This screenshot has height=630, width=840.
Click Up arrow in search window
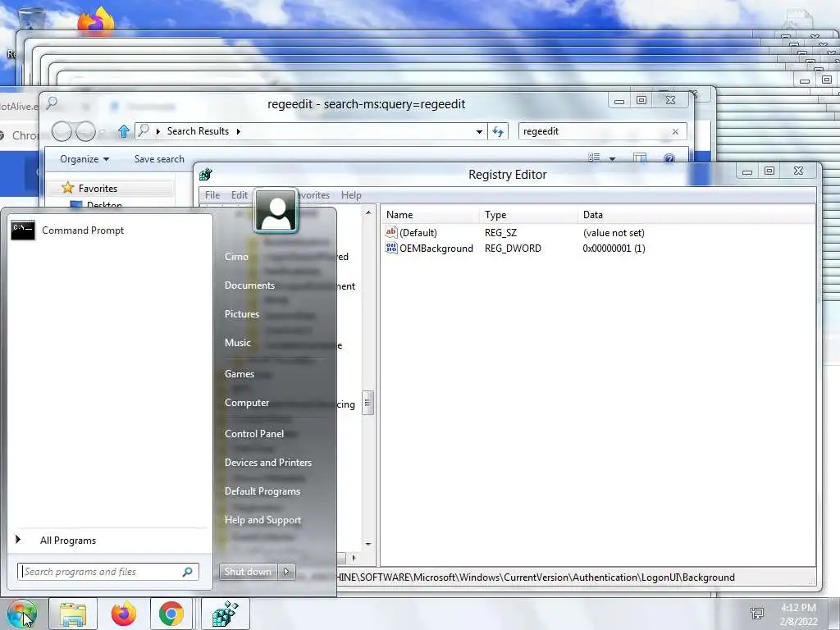click(x=124, y=131)
